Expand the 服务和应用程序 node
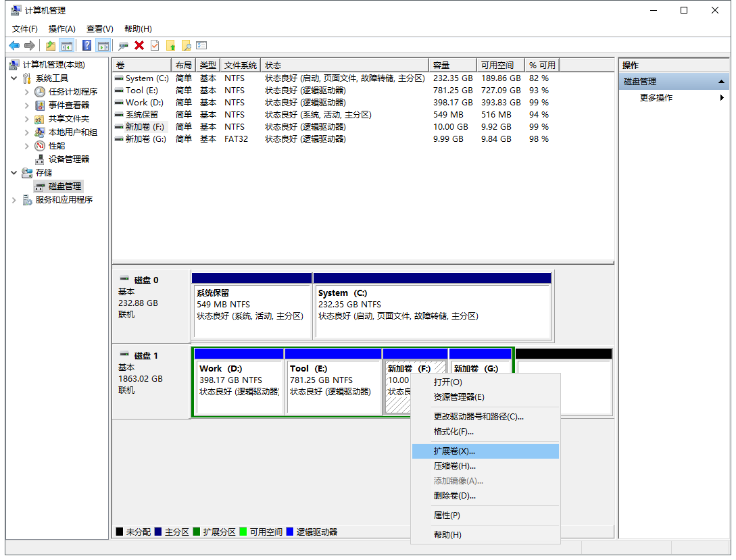The height and width of the screenshot is (560, 736). pyautogui.click(x=15, y=200)
